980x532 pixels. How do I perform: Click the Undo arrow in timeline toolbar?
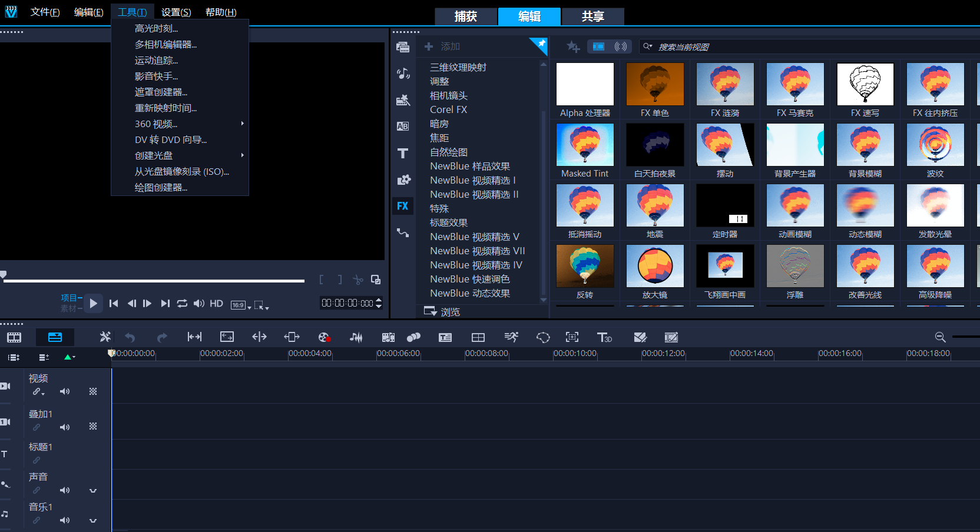pos(130,337)
